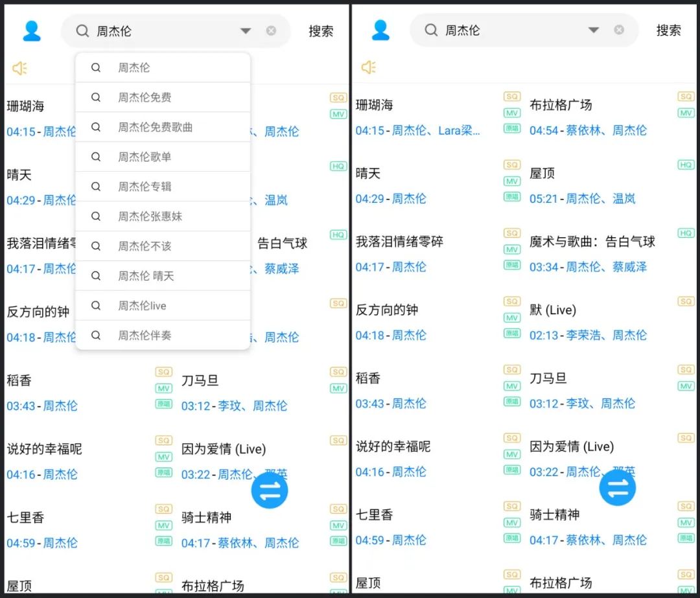Viewport: 700px width, 598px height.
Task: Open artist link 蔡依林 under 布拉格广场 right screen
Action: click(x=583, y=130)
